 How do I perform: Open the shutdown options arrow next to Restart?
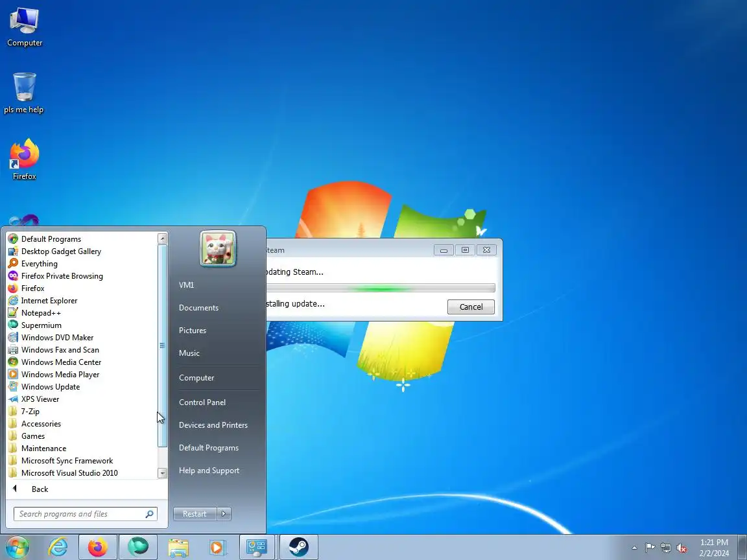click(x=224, y=514)
